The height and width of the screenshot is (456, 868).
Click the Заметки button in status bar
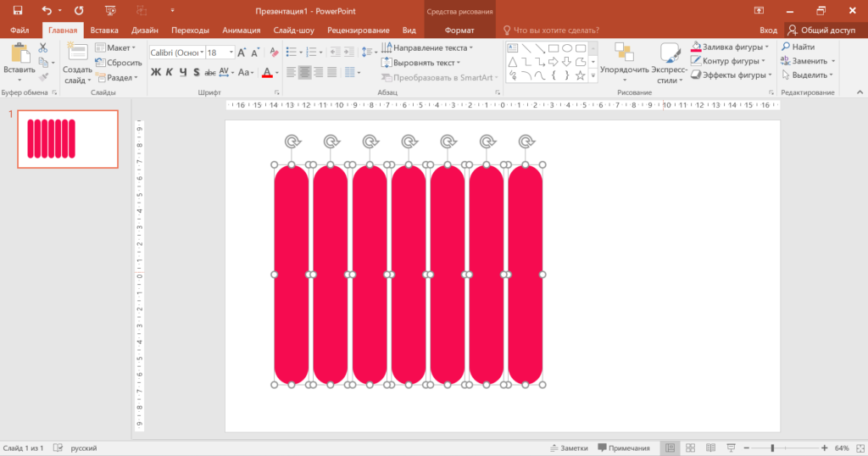(569, 448)
